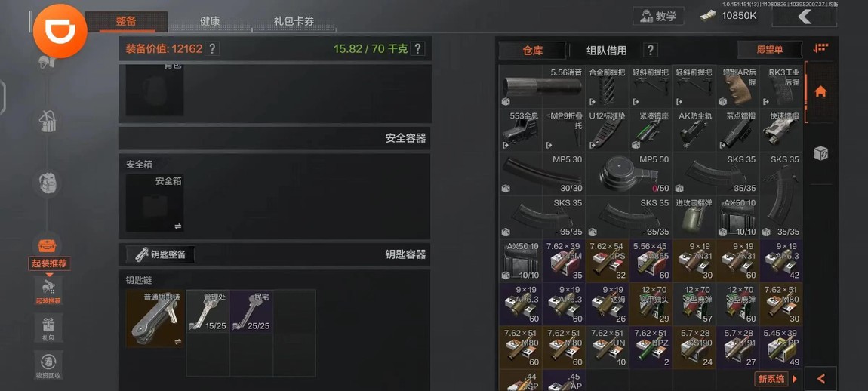The image size is (868, 391).
Task: Open the 物资回收 recycle icon
Action: [x=49, y=365]
